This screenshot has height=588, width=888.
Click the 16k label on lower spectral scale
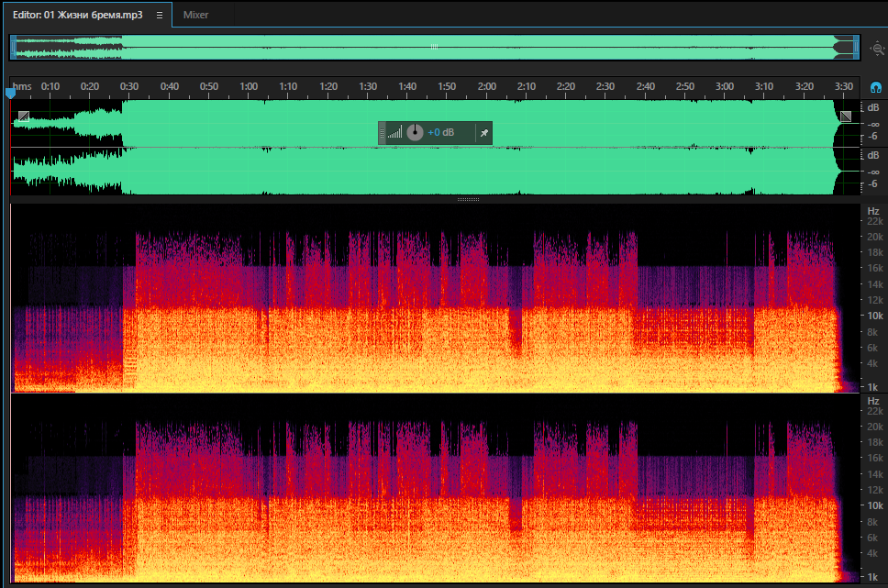(875, 458)
